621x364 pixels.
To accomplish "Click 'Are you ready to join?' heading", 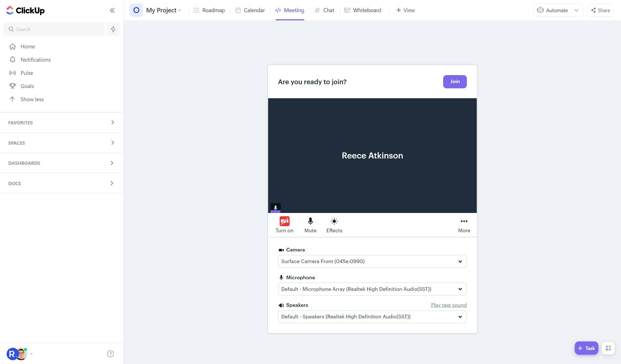I will tap(312, 82).
